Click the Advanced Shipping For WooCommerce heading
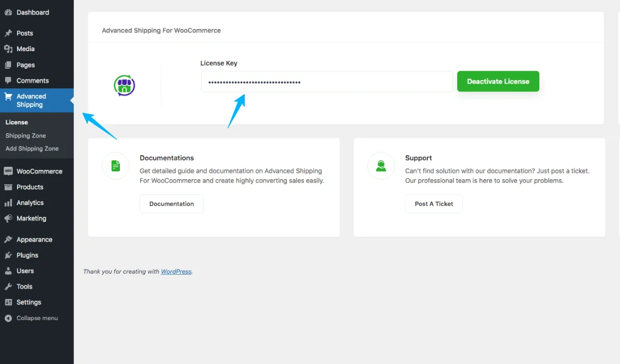The width and height of the screenshot is (620, 364). (161, 30)
